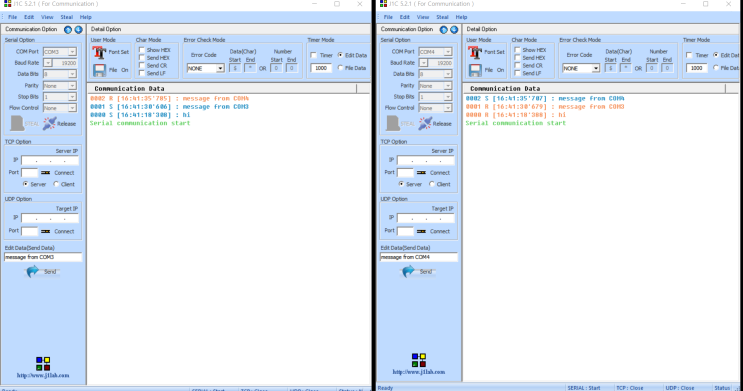
Task: Click the j1lab logo in left window
Action: tap(43, 364)
